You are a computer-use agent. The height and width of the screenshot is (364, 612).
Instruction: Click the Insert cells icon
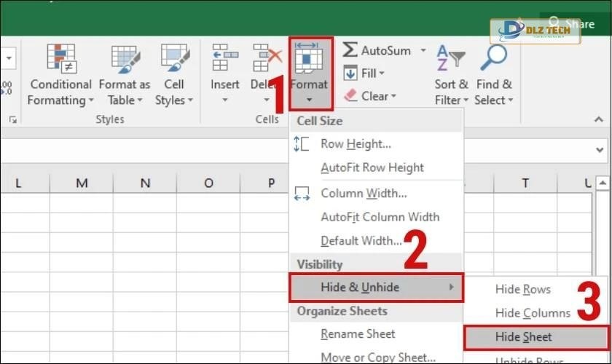click(224, 58)
